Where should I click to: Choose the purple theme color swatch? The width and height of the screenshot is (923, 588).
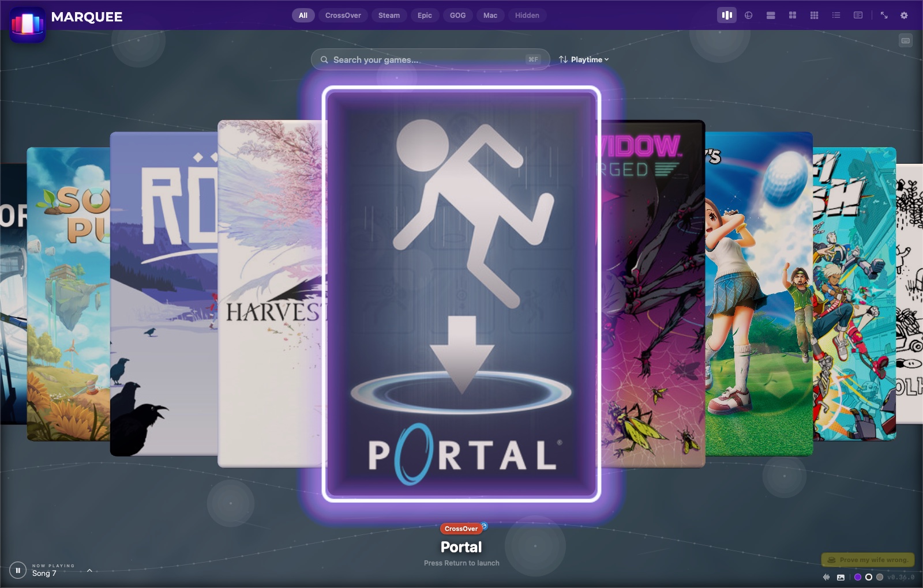point(858,577)
